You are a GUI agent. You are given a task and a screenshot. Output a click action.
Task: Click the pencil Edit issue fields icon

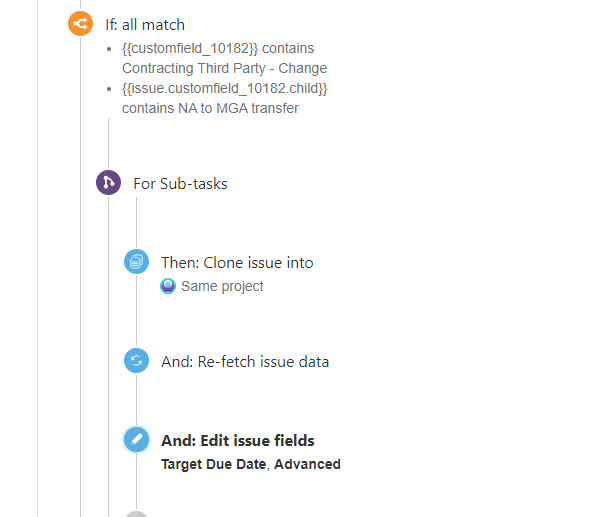[136, 439]
